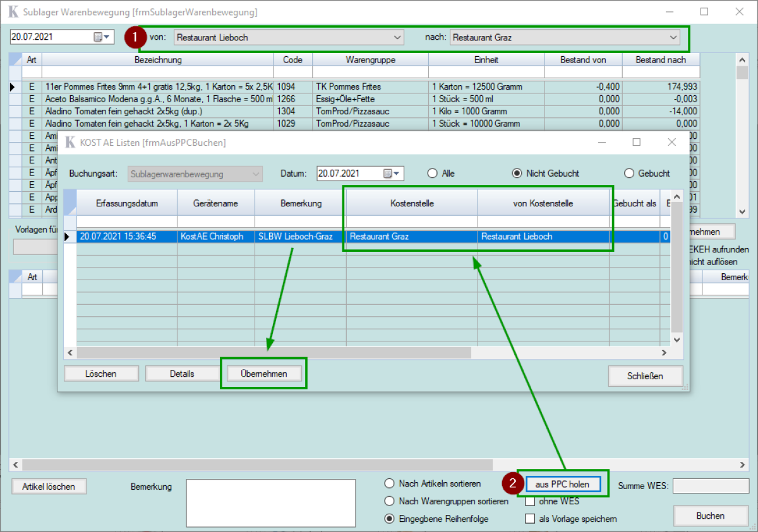758x532 pixels.
Task: Sort by the Warengruppe column header
Action: point(370,60)
